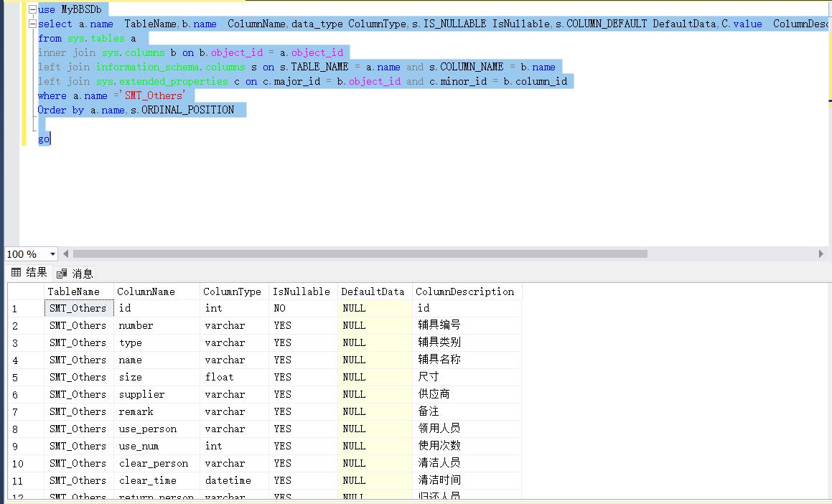Click the 'clear_time' ColumnName cell

157,480
